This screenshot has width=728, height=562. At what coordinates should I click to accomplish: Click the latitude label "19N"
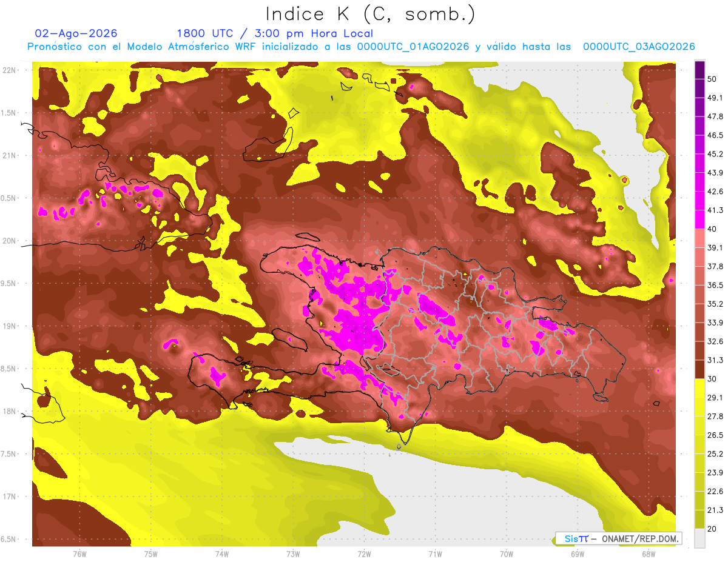(8, 326)
